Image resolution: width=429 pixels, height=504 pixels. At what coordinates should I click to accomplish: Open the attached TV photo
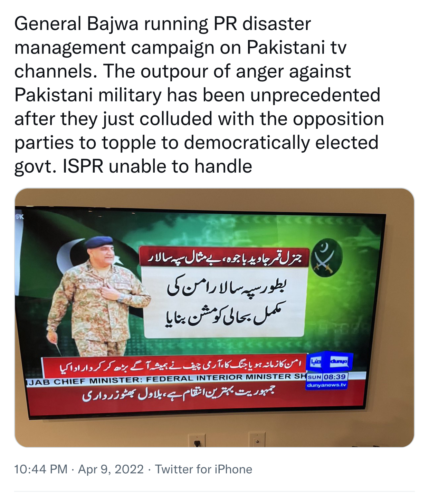214,318
